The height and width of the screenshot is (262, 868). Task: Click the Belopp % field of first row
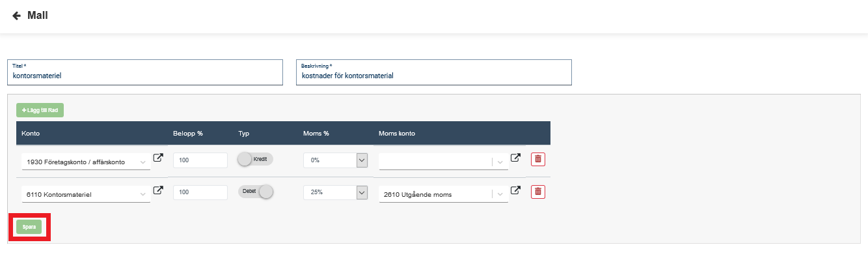200,160
